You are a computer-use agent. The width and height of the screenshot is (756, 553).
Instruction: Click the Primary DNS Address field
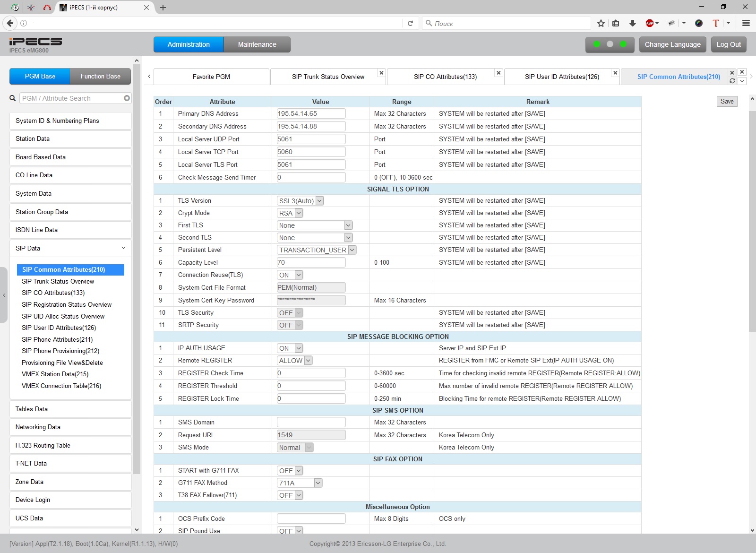(x=311, y=113)
